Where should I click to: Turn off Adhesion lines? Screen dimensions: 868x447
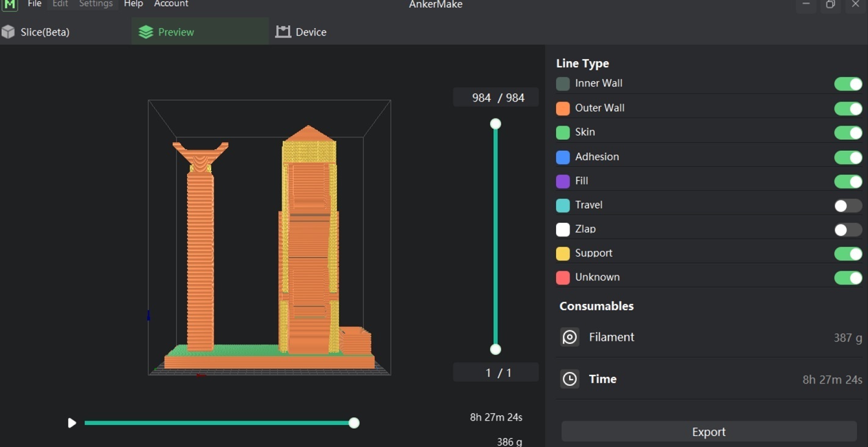pos(848,157)
